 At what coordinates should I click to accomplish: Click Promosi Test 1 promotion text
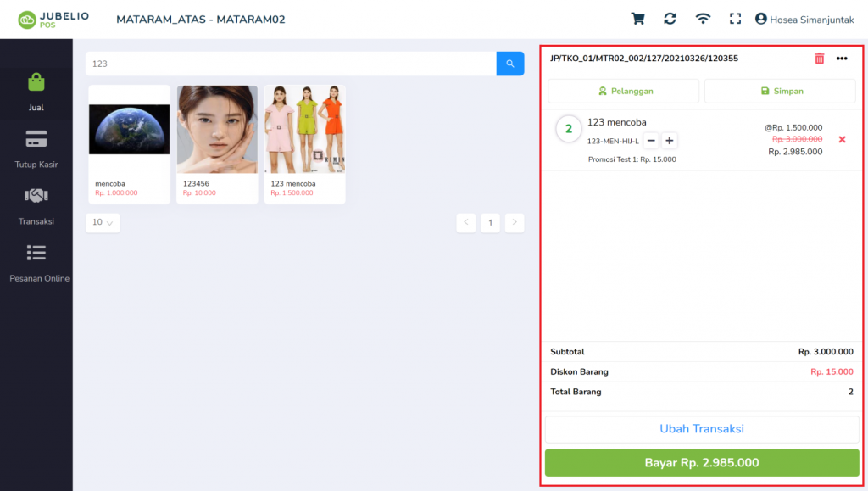(632, 159)
